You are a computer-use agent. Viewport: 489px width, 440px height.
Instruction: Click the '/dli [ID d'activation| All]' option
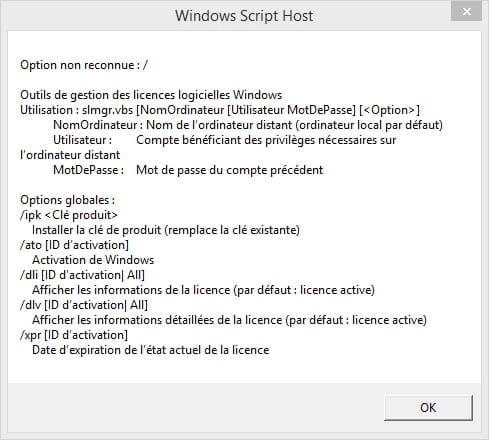82,275
